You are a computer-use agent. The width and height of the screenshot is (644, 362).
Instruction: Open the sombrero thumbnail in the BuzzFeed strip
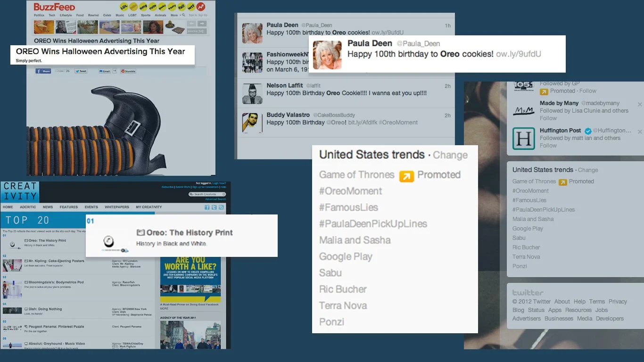176,27
